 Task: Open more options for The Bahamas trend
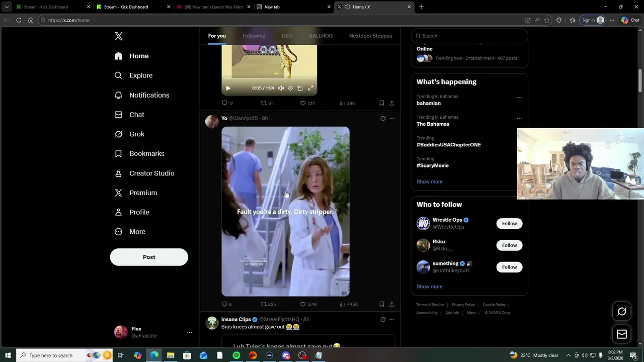pyautogui.click(x=519, y=119)
